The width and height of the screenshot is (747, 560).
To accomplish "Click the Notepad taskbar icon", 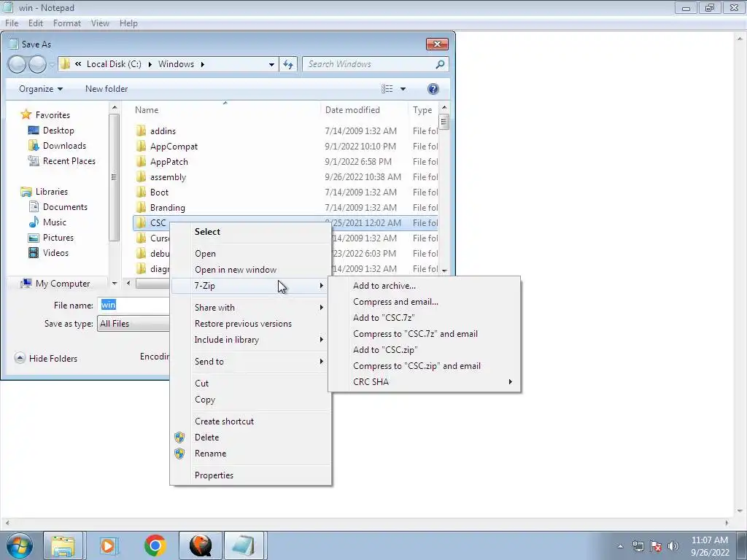I will 244,545.
